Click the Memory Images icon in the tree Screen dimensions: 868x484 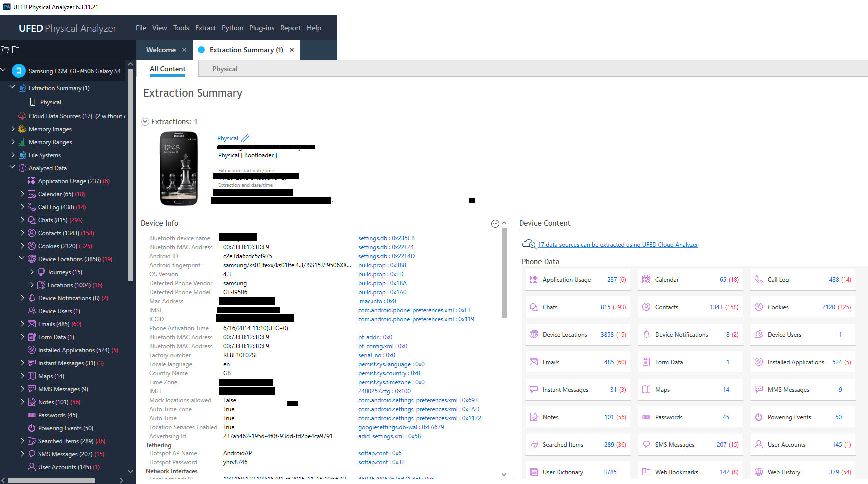click(22, 129)
